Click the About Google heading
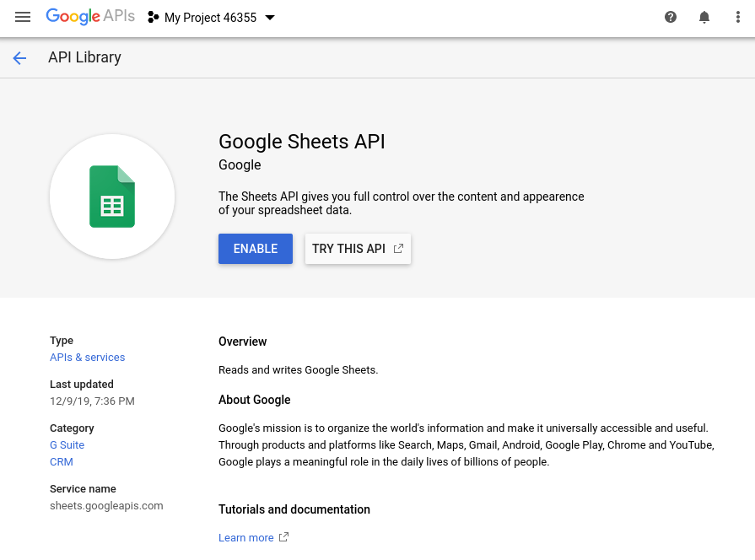The image size is (755, 560). 255,400
